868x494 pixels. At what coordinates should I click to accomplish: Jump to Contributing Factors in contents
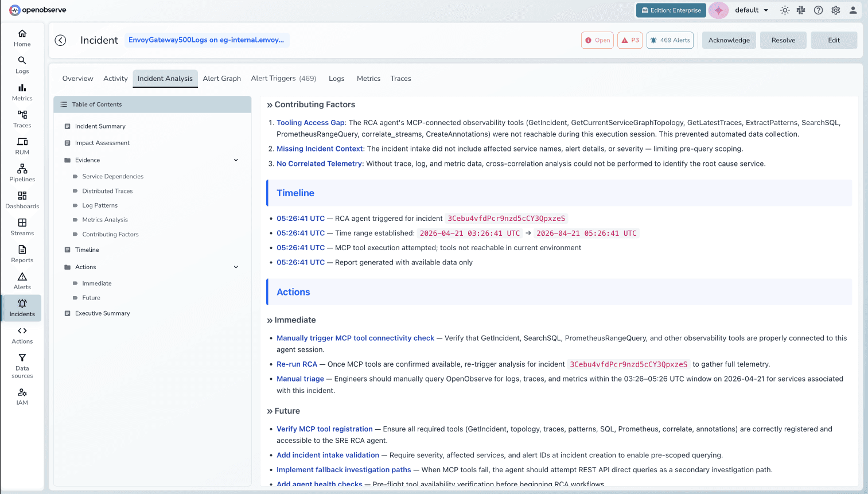110,235
